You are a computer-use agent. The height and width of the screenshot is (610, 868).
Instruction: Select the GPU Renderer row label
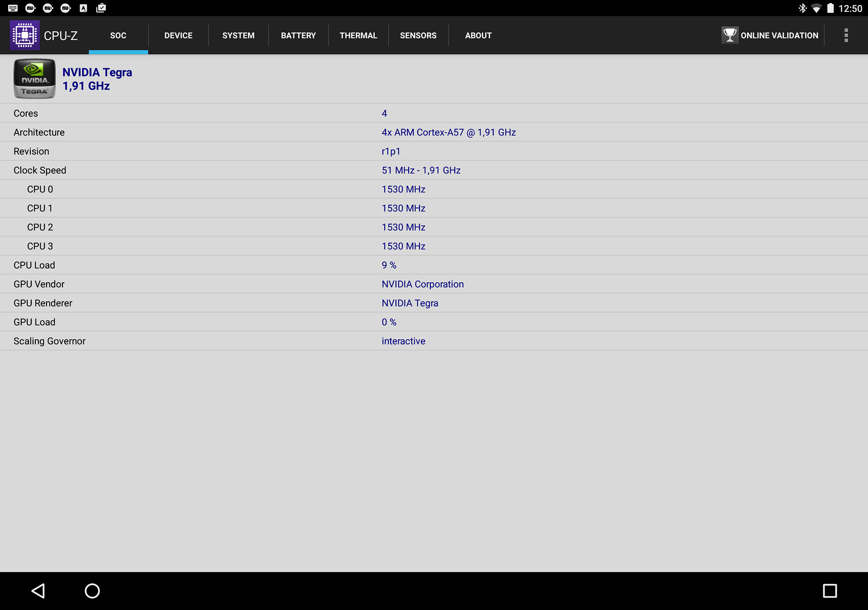tap(43, 303)
